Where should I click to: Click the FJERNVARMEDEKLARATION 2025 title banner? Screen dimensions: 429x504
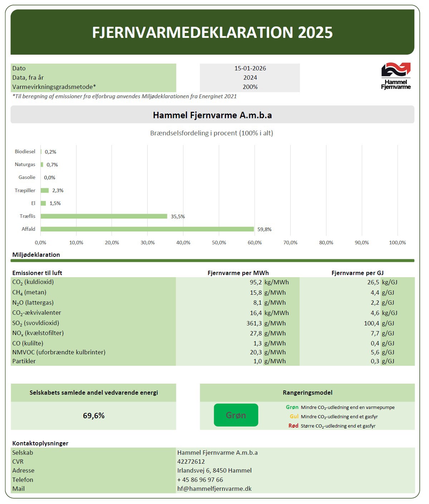coord(212,32)
